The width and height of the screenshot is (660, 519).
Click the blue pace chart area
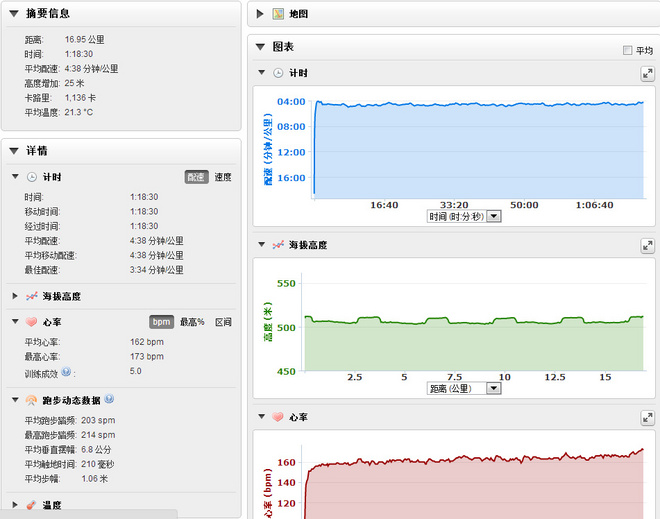click(479, 152)
